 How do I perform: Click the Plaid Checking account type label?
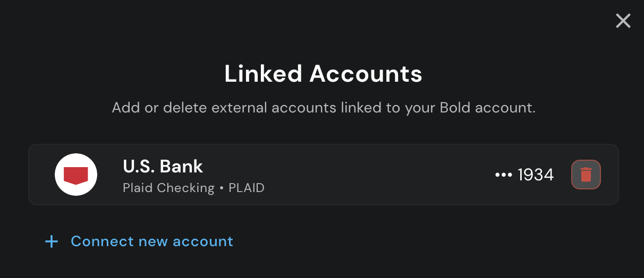tap(168, 188)
